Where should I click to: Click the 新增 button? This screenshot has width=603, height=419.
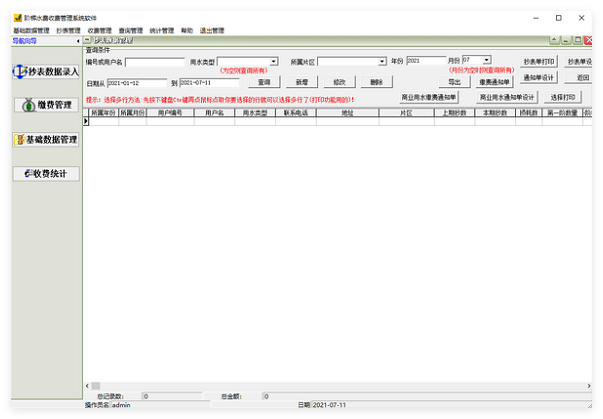(x=302, y=82)
